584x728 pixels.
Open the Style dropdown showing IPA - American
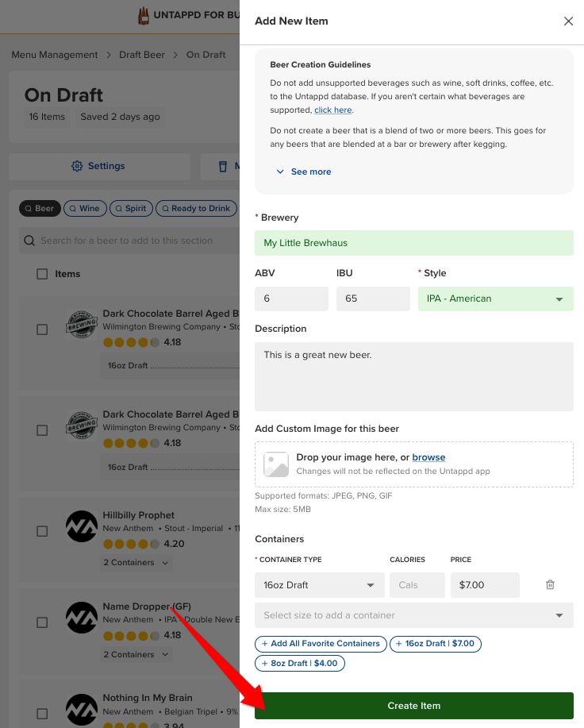coord(495,299)
